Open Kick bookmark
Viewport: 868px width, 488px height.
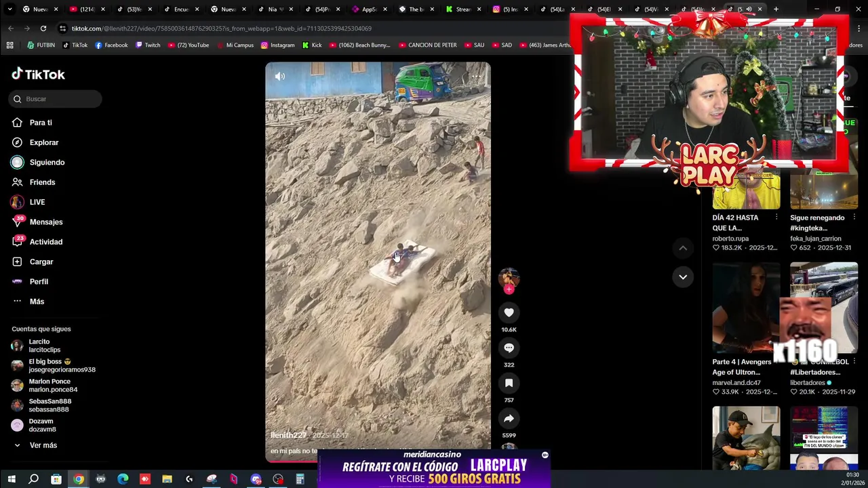(x=312, y=45)
